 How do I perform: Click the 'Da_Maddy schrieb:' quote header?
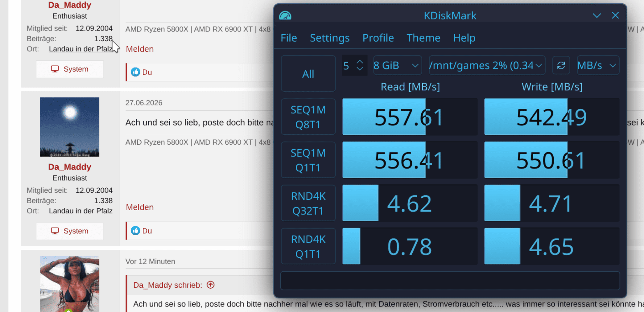(x=167, y=285)
